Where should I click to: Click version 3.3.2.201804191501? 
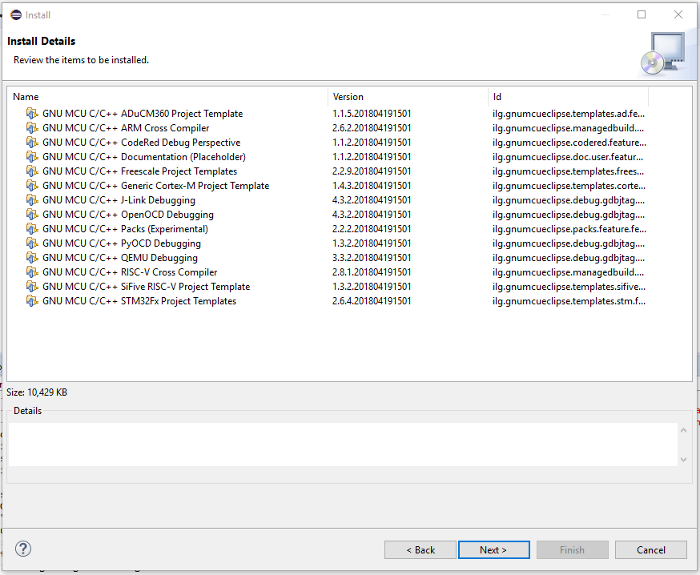pyautogui.click(x=371, y=258)
